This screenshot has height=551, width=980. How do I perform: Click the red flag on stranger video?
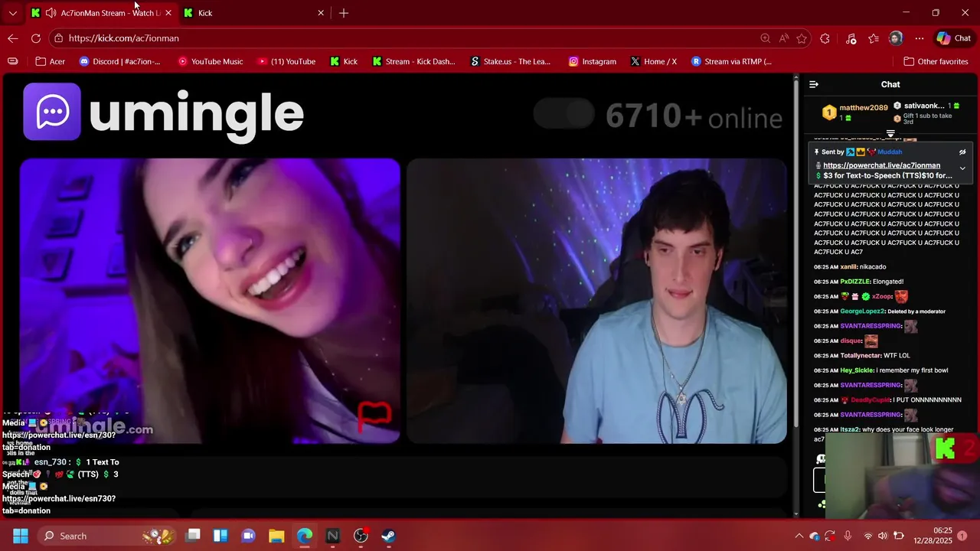pyautogui.click(x=374, y=415)
